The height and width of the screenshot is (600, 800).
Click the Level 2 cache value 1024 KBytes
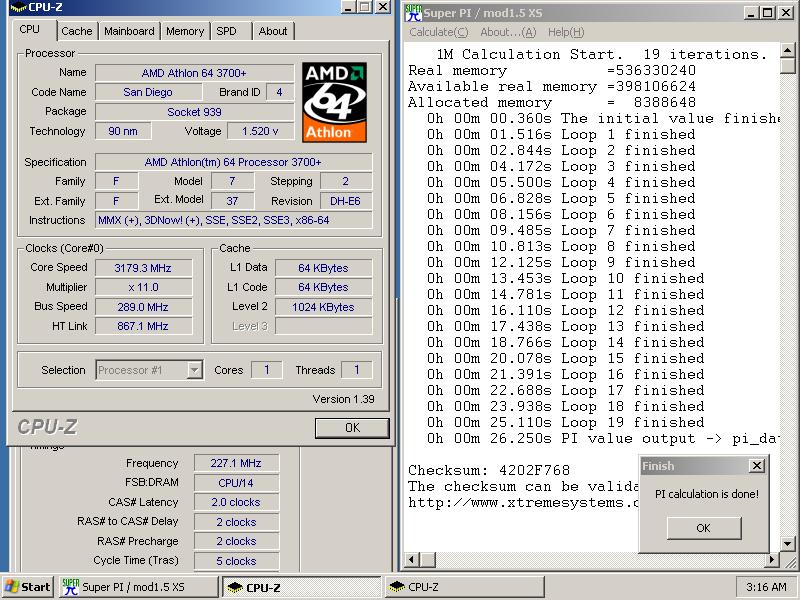(323, 307)
